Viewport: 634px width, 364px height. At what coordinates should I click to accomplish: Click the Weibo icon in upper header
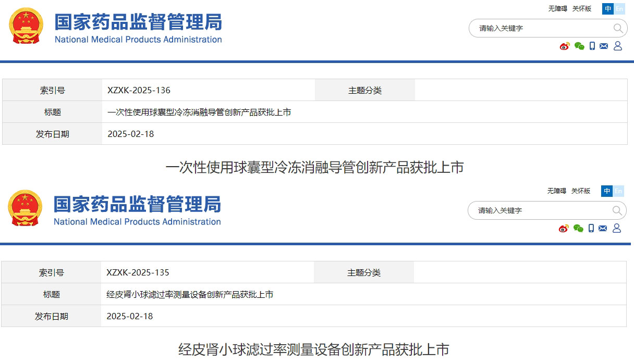coord(565,46)
